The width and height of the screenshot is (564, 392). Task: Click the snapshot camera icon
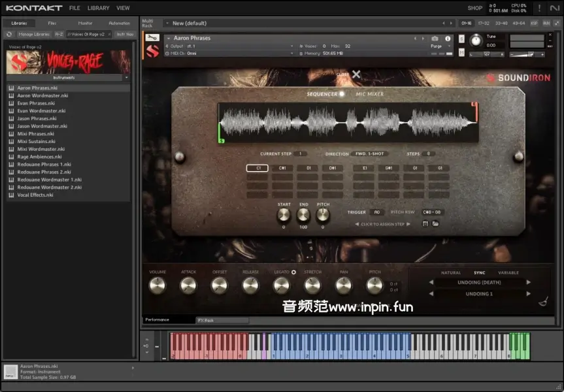pyautogui.click(x=435, y=39)
